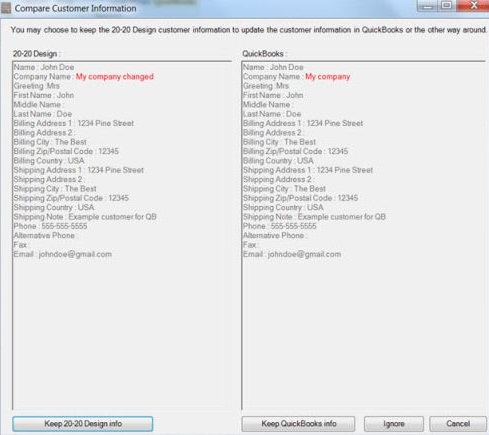Click 'Billing City : The Best' in 20-20 Design
Image resolution: width=489 pixels, height=435 pixels.
tap(50, 142)
